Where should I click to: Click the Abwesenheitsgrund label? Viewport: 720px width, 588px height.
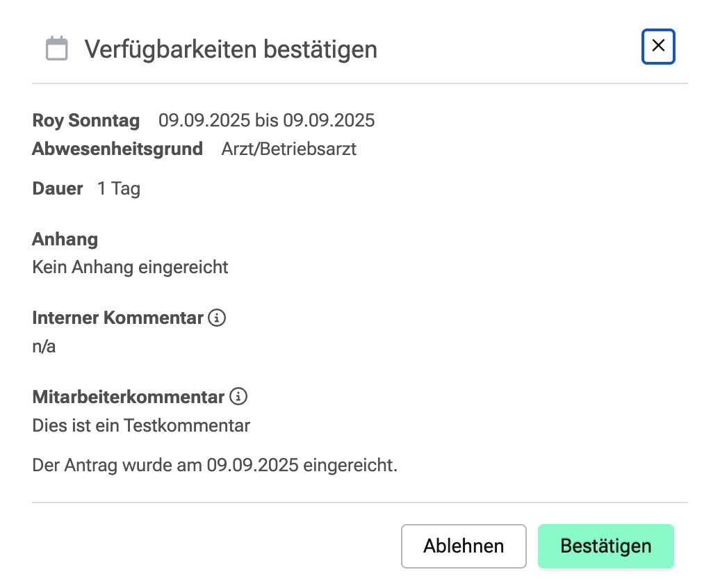point(117,149)
